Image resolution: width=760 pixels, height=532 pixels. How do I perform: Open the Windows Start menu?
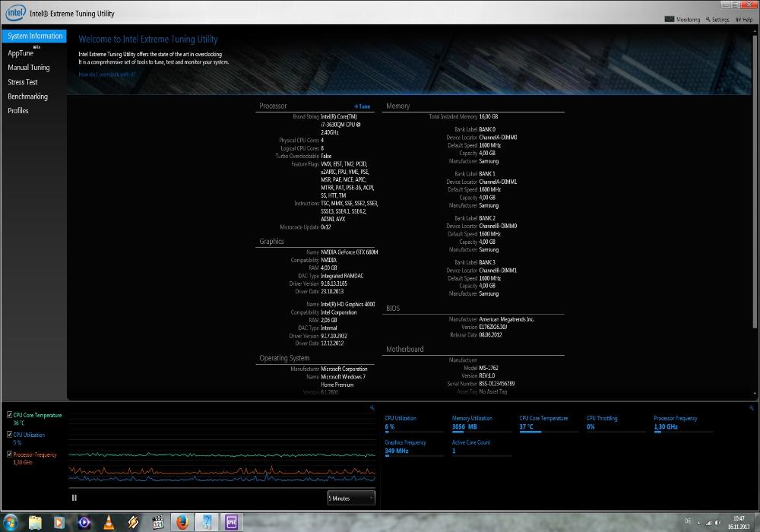tap(10, 522)
